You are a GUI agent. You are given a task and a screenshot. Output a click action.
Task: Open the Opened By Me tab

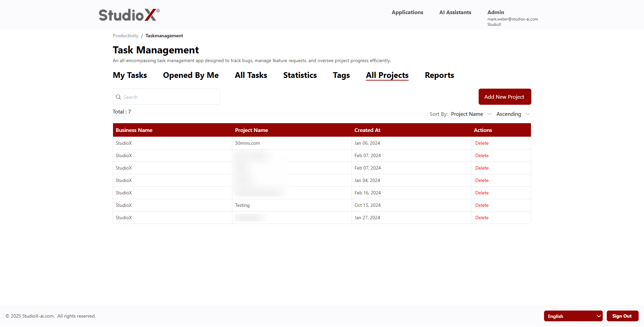pos(191,75)
